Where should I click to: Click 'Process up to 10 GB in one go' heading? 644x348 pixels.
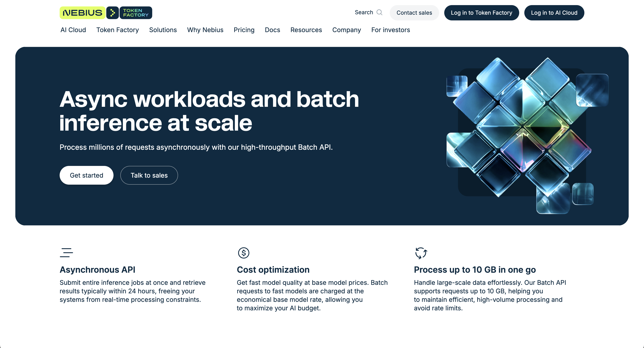click(475, 270)
